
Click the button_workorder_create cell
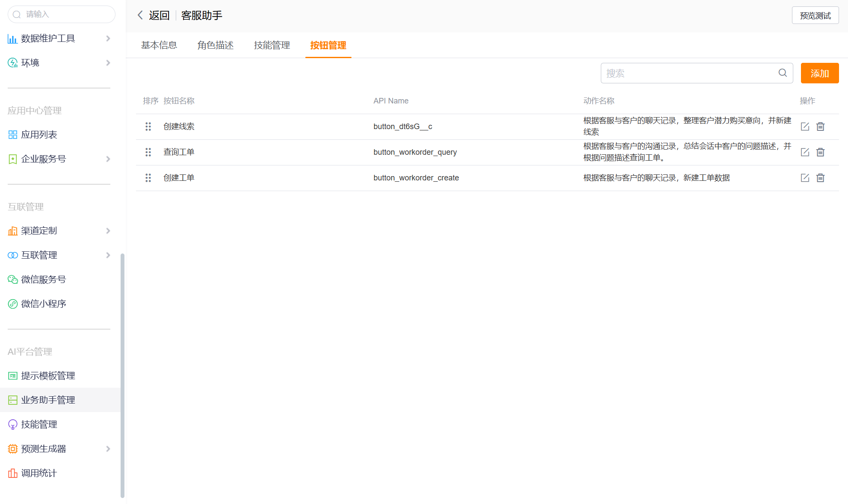pyautogui.click(x=416, y=178)
